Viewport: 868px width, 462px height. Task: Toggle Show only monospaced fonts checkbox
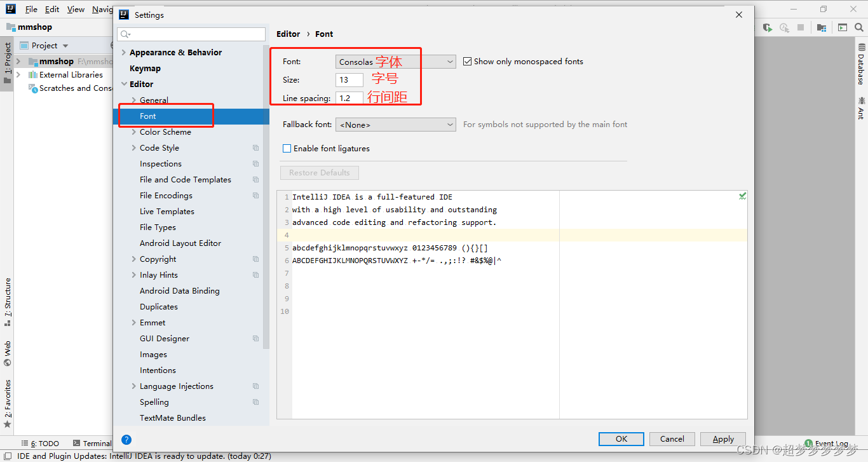tap(468, 62)
